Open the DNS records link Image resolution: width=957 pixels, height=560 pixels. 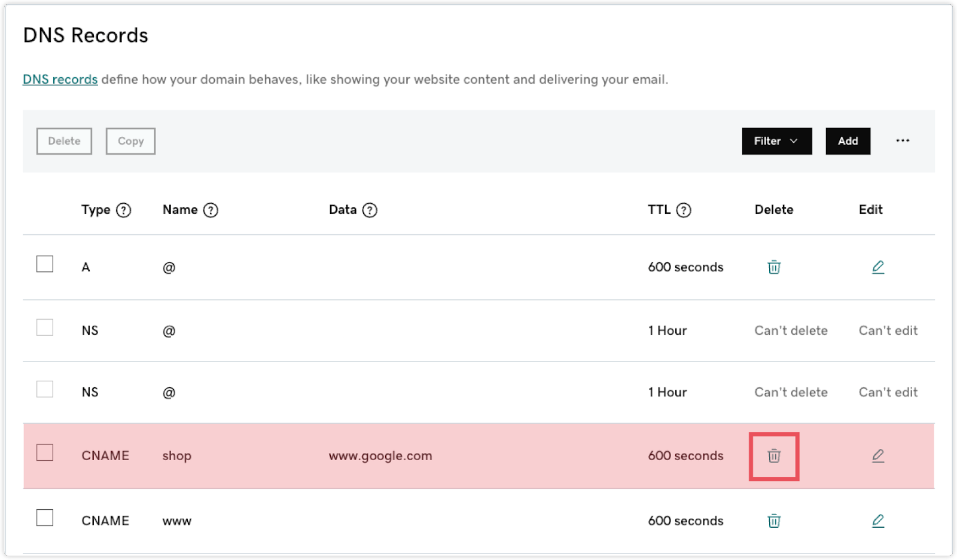pos(60,79)
